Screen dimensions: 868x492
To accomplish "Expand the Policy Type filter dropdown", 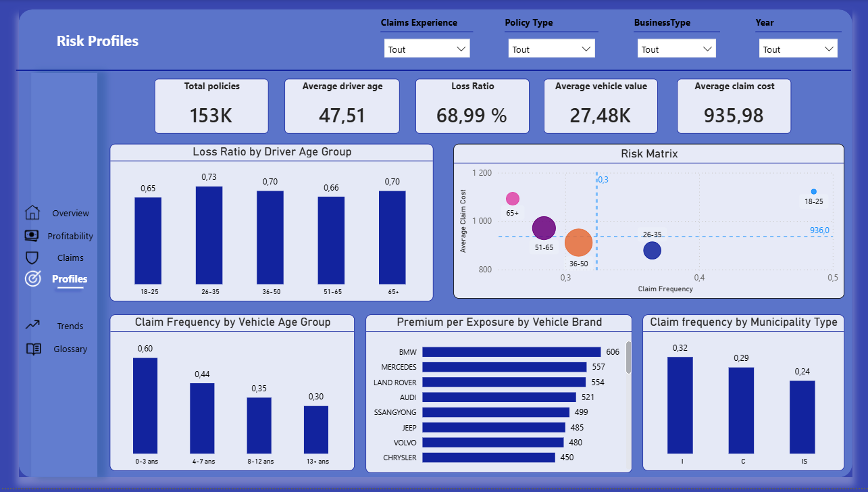I will click(551, 49).
